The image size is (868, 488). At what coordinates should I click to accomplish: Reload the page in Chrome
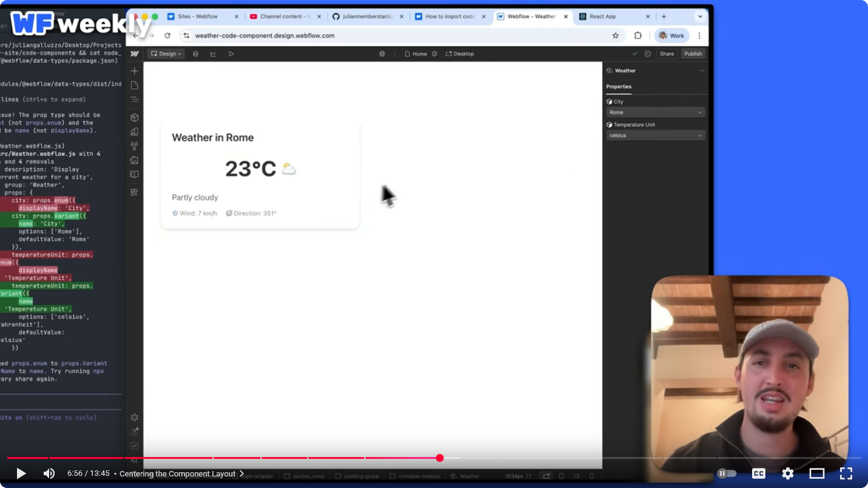(x=168, y=36)
